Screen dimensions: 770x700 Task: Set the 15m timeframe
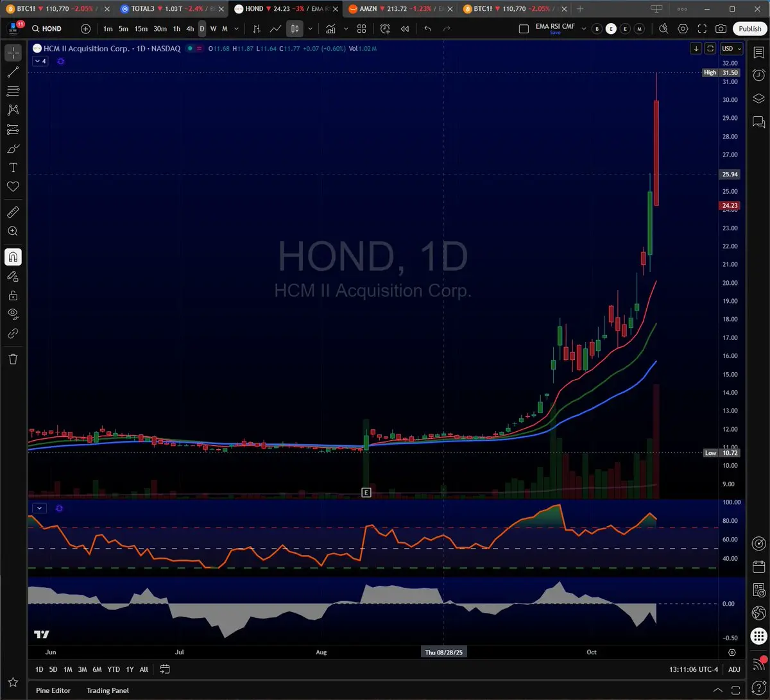coord(141,29)
